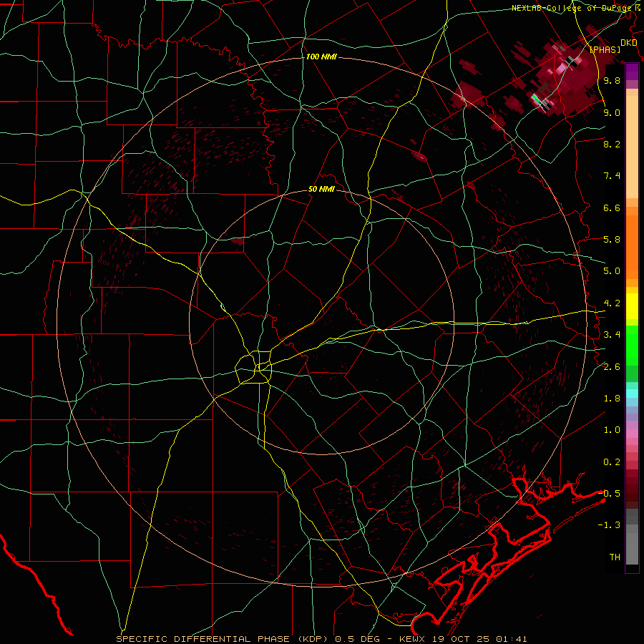
Task: Click the -1.3 value on the color scale
Action: 609,525
